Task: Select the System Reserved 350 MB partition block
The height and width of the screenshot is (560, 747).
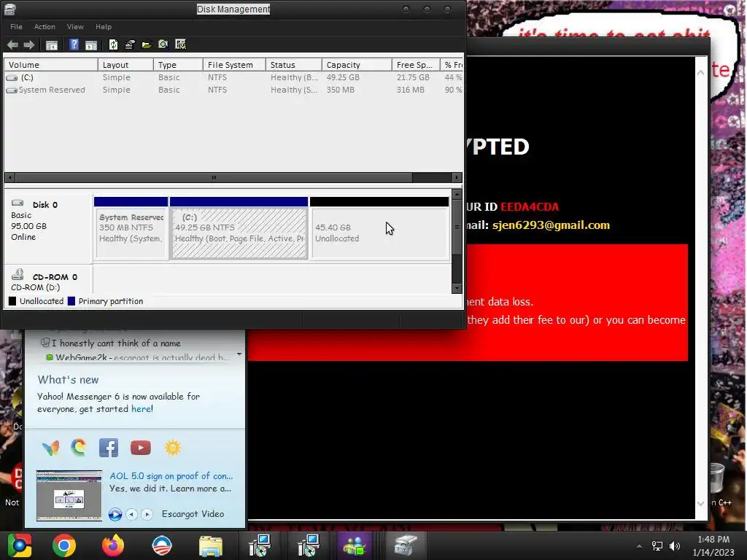Action: [131, 228]
